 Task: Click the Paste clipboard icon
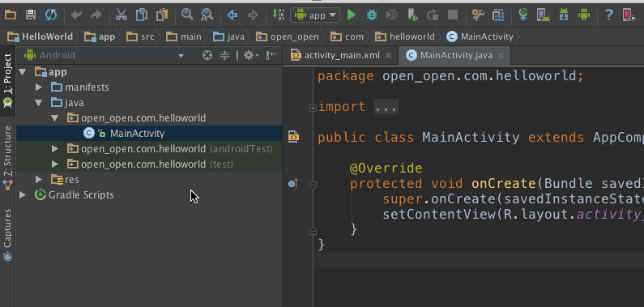click(162, 15)
